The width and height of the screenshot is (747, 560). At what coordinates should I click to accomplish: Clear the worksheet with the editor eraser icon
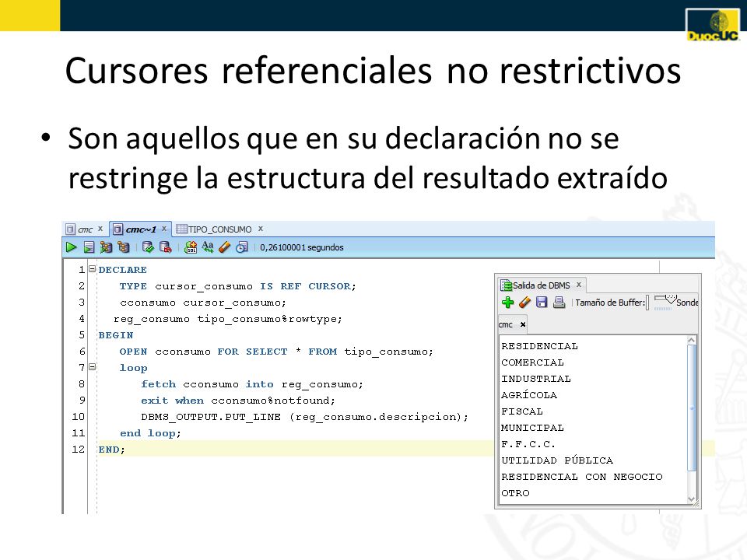coord(224,247)
